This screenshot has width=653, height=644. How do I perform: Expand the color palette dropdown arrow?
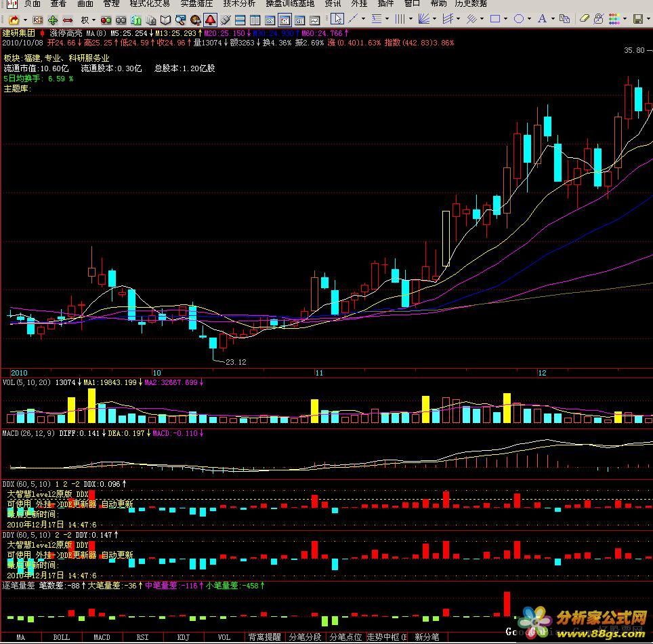coord(625,19)
